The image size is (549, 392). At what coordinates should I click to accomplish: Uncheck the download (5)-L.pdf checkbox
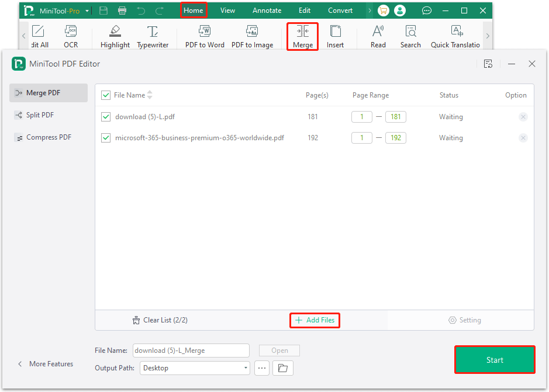(x=106, y=117)
